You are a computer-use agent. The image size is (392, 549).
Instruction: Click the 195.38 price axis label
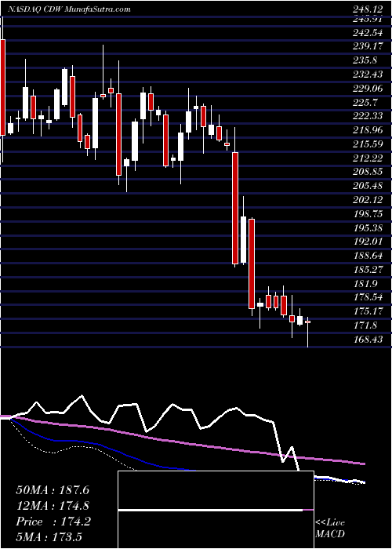click(x=367, y=228)
